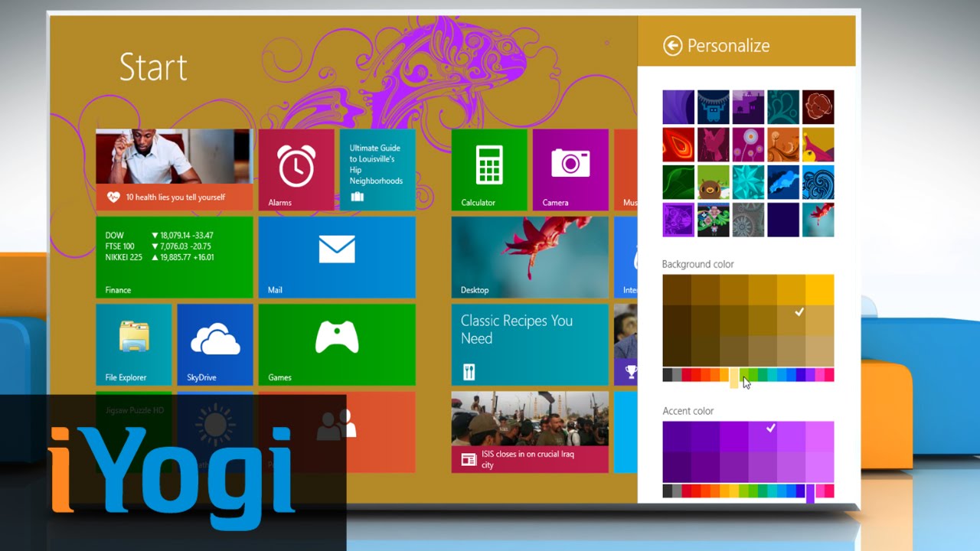Pick the bottom-left darkest brown Background color swatch
The height and width of the screenshot is (551, 980).
tap(677, 351)
